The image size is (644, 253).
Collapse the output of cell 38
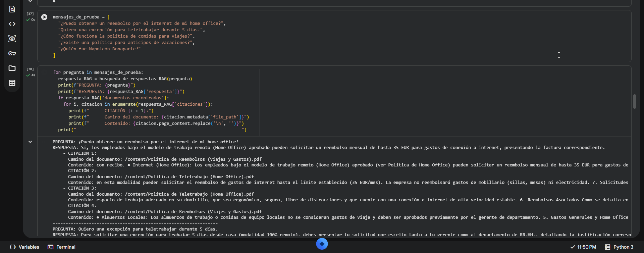tap(30, 142)
